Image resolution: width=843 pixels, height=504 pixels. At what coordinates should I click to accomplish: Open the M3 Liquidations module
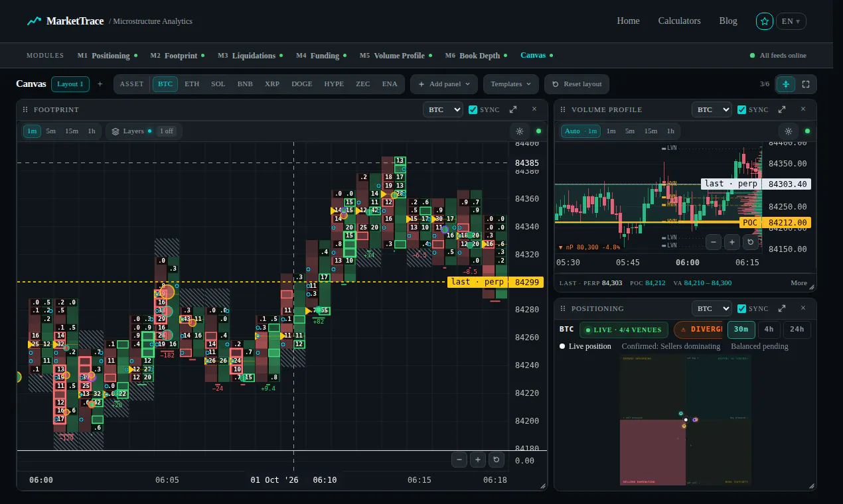tap(251, 56)
